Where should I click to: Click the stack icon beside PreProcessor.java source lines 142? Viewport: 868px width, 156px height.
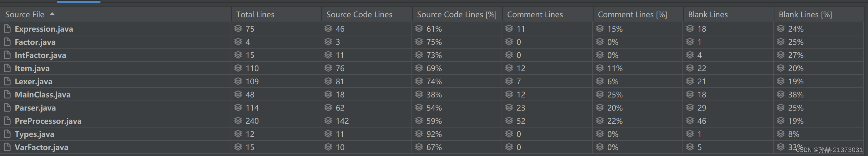(328, 121)
